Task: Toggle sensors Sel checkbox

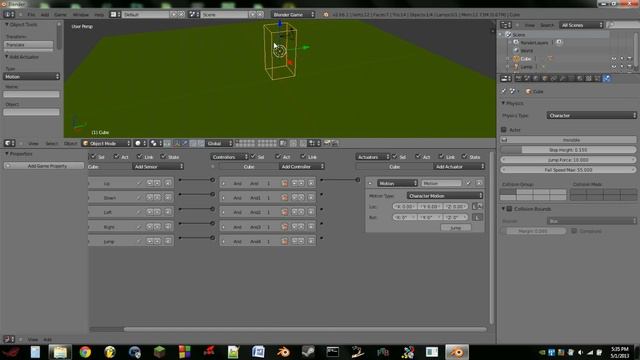Action: coord(93,156)
